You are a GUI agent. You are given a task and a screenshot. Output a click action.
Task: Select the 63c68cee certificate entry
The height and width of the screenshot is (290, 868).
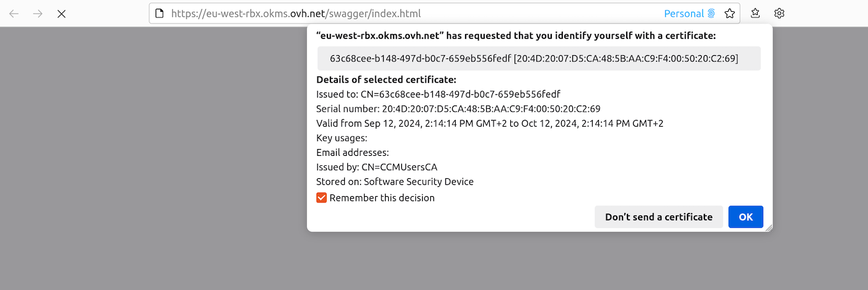pos(538,58)
